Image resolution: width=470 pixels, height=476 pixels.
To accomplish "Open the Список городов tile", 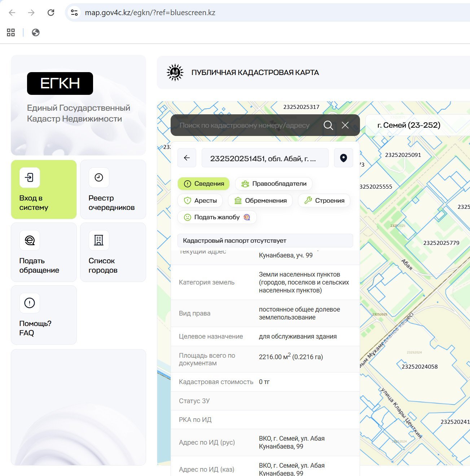I will point(113,252).
